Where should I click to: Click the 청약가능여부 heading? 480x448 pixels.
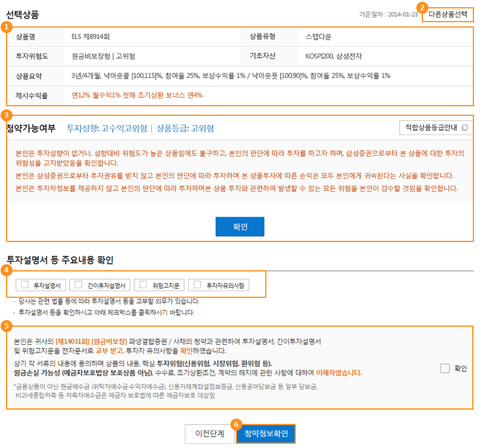click(x=31, y=128)
